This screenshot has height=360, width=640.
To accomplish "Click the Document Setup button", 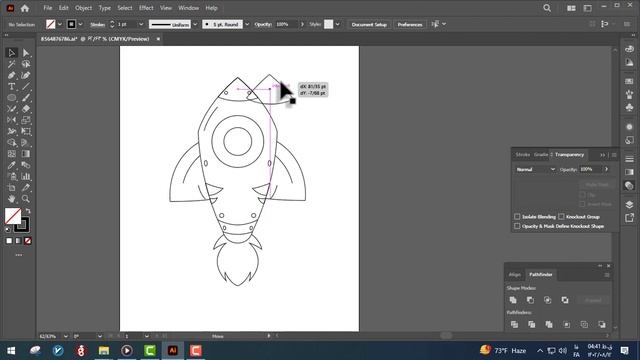I will tap(369, 24).
